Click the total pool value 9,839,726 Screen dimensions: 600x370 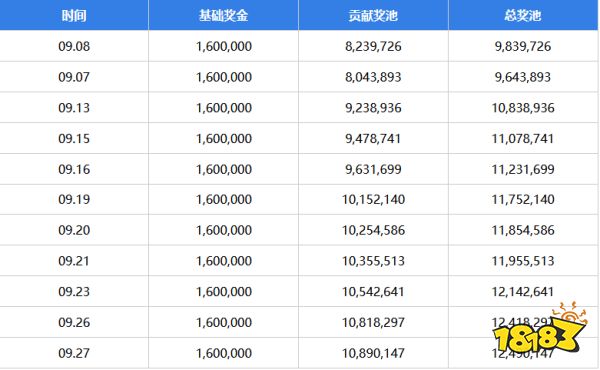tap(523, 46)
